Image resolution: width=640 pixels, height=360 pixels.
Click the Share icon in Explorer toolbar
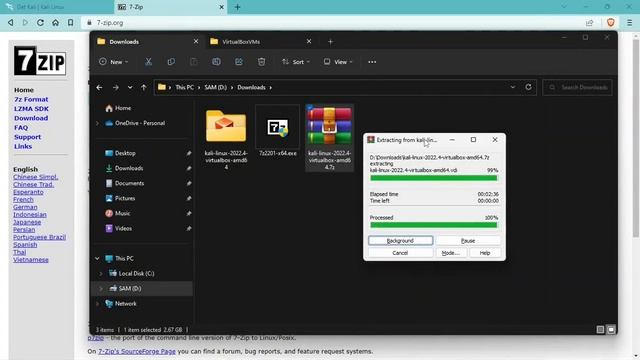point(239,62)
